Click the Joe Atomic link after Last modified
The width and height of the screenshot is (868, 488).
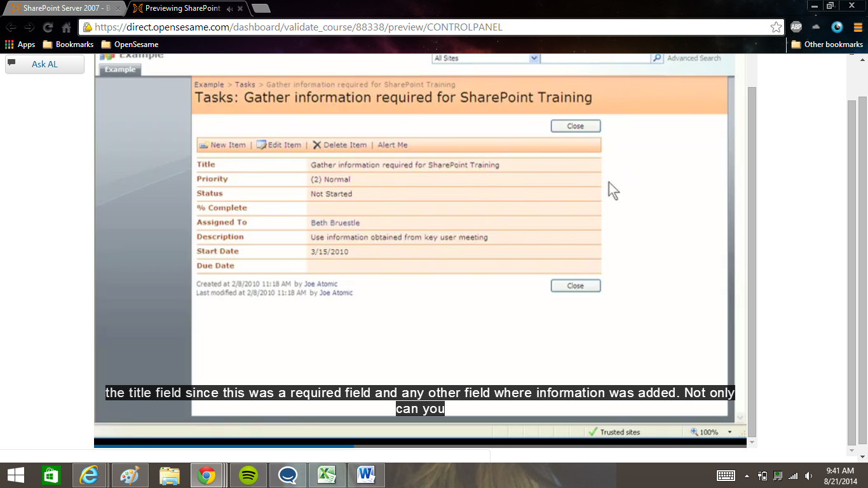coord(336,293)
